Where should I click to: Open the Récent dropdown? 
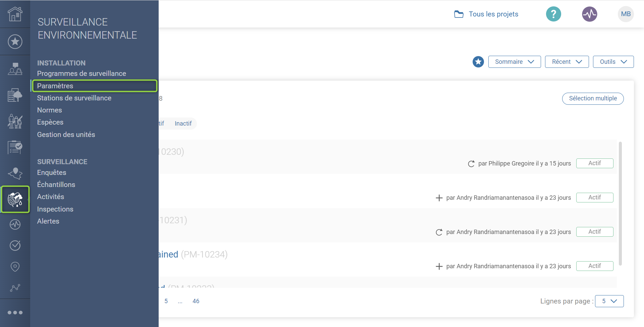[x=567, y=62]
